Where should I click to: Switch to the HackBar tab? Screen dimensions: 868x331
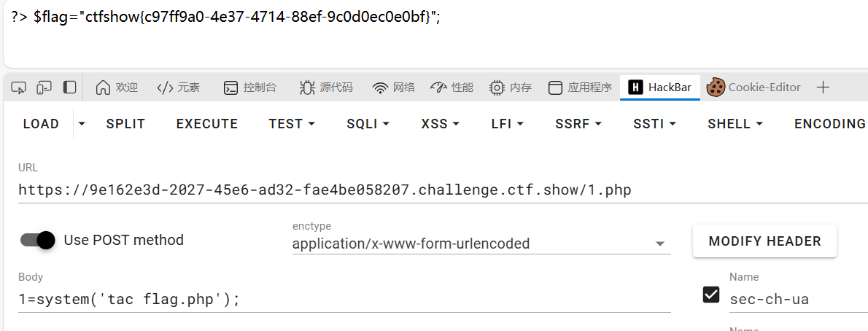pos(660,87)
